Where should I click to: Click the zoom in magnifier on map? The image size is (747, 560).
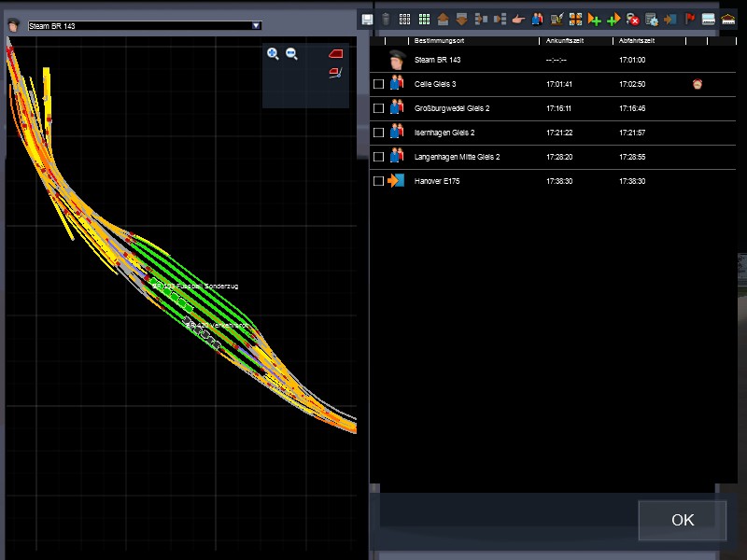[x=273, y=54]
